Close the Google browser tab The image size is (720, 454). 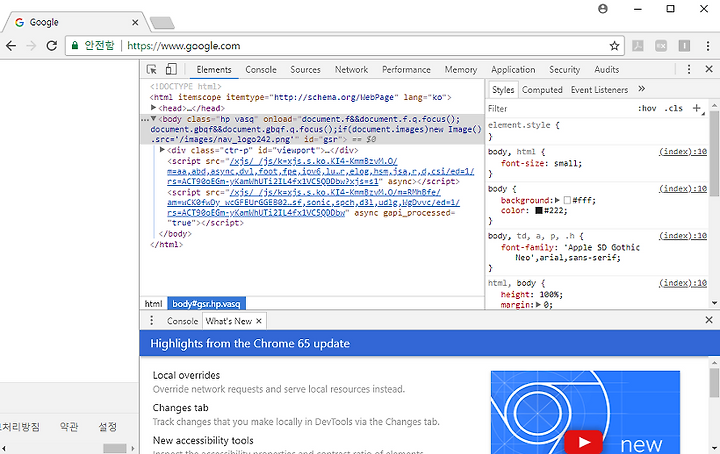click(x=135, y=22)
